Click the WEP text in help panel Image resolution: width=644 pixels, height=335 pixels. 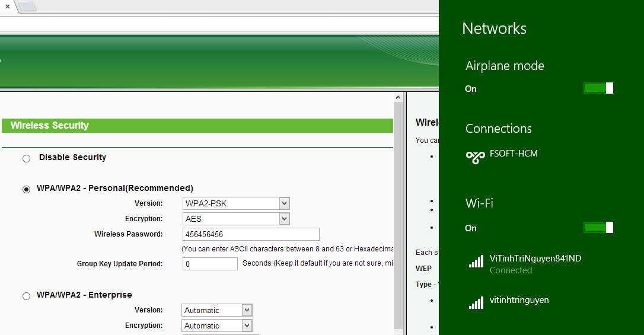point(423,269)
